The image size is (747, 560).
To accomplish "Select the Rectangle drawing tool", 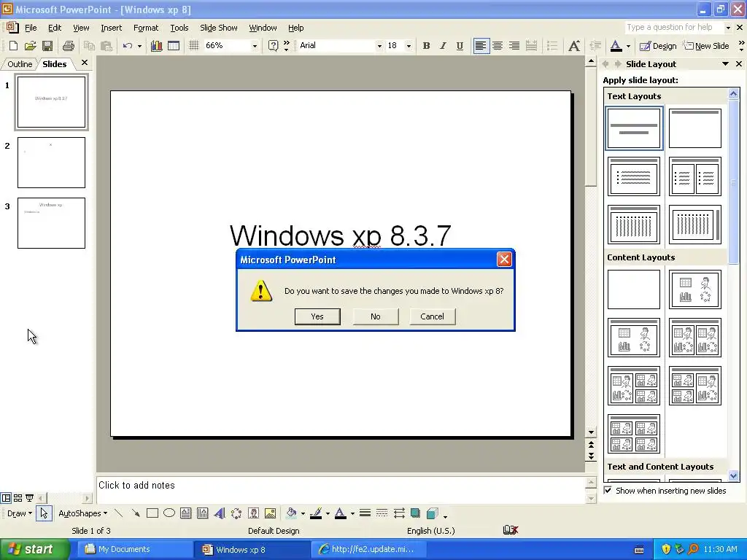I will (152, 513).
